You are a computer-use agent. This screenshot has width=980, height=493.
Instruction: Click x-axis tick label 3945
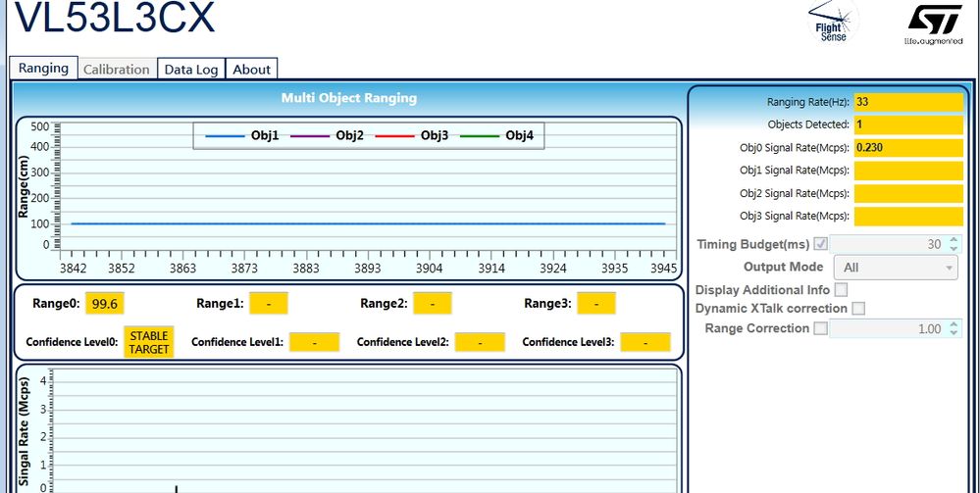pyautogui.click(x=664, y=268)
